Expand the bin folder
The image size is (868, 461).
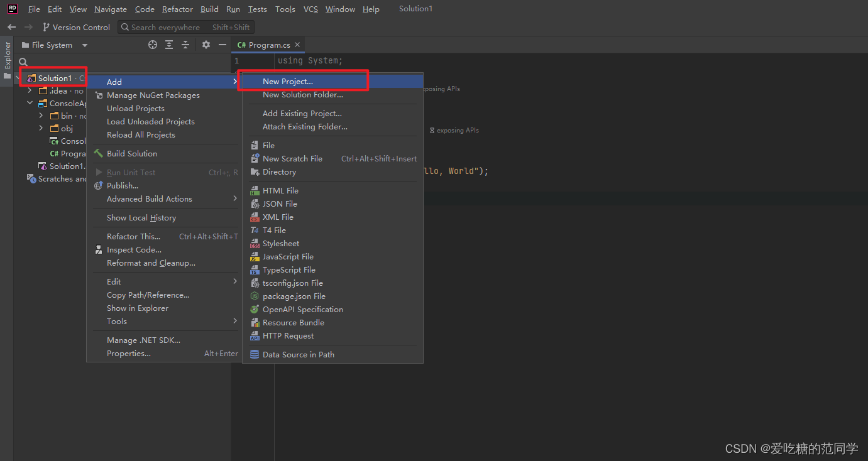point(41,116)
